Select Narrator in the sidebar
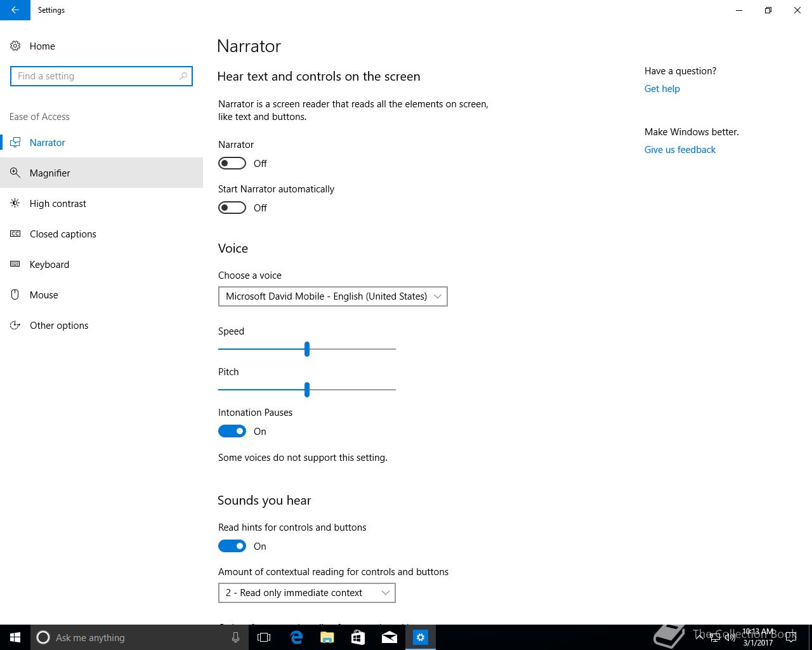Image resolution: width=812 pixels, height=650 pixels. coord(101,142)
